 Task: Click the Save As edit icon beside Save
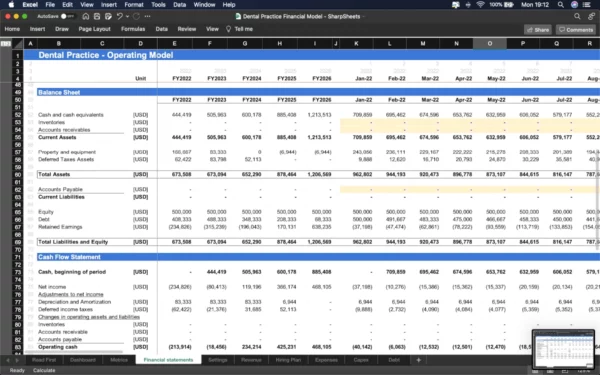[108, 16]
